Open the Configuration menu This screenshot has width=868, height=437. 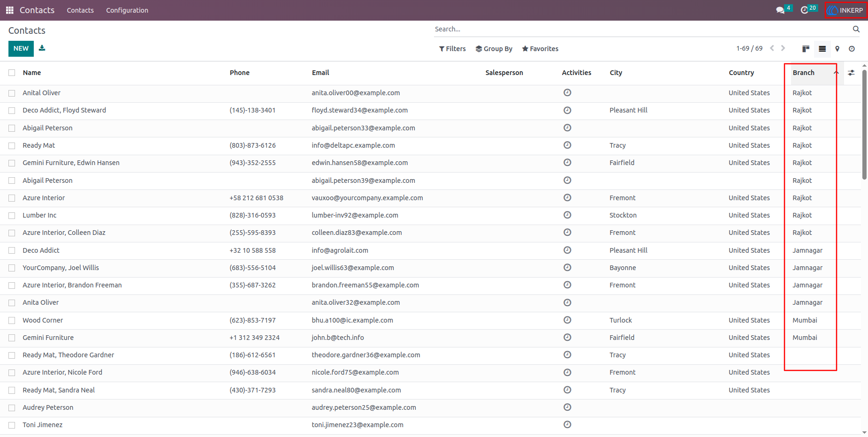click(x=127, y=10)
